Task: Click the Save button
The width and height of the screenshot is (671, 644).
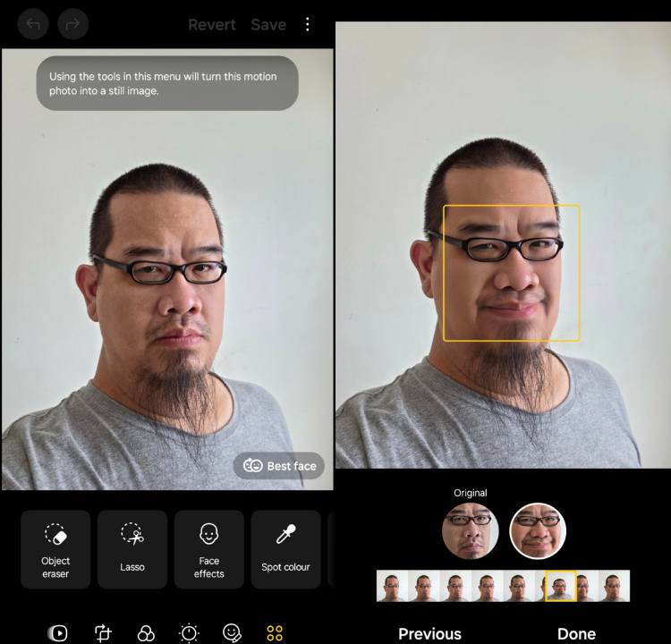Action: pyautogui.click(x=268, y=25)
